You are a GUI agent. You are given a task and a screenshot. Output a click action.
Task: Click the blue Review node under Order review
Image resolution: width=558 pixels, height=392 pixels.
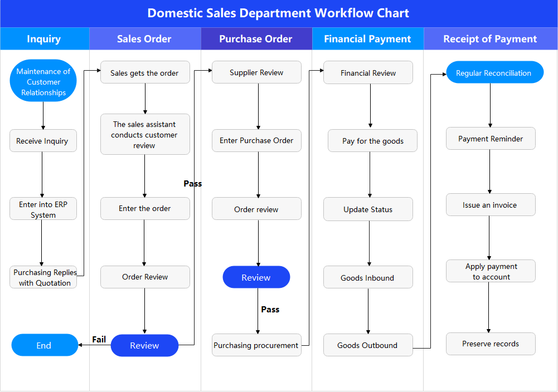point(256,277)
